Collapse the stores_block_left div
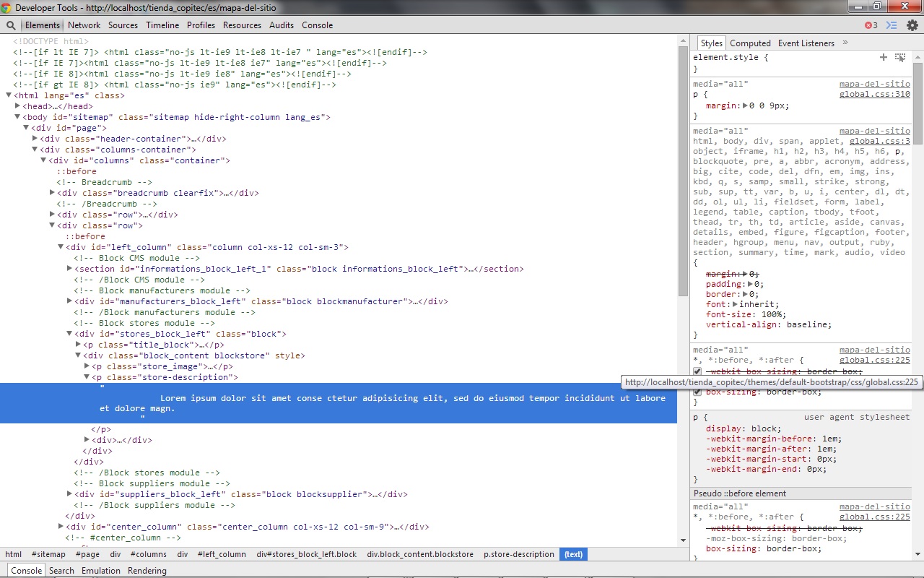Image resolution: width=924 pixels, height=578 pixels. coord(70,334)
